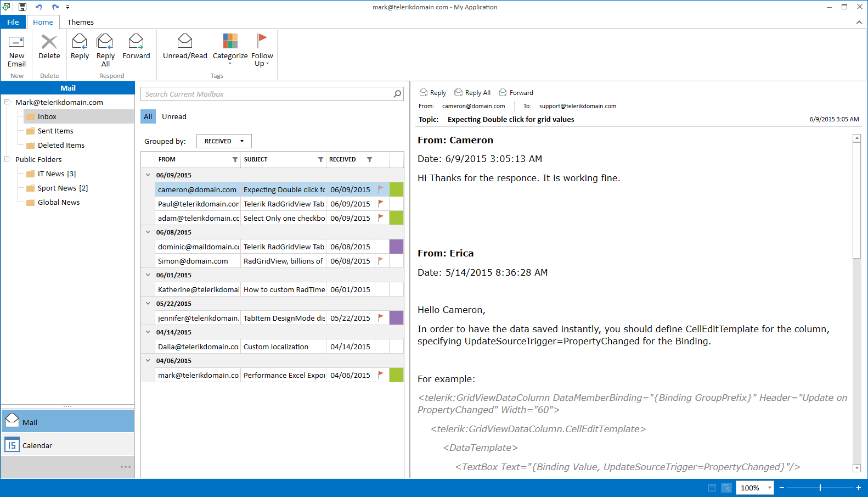Image resolution: width=868 pixels, height=497 pixels.
Task: Collapse the 06/09/2015 message group
Action: point(148,175)
